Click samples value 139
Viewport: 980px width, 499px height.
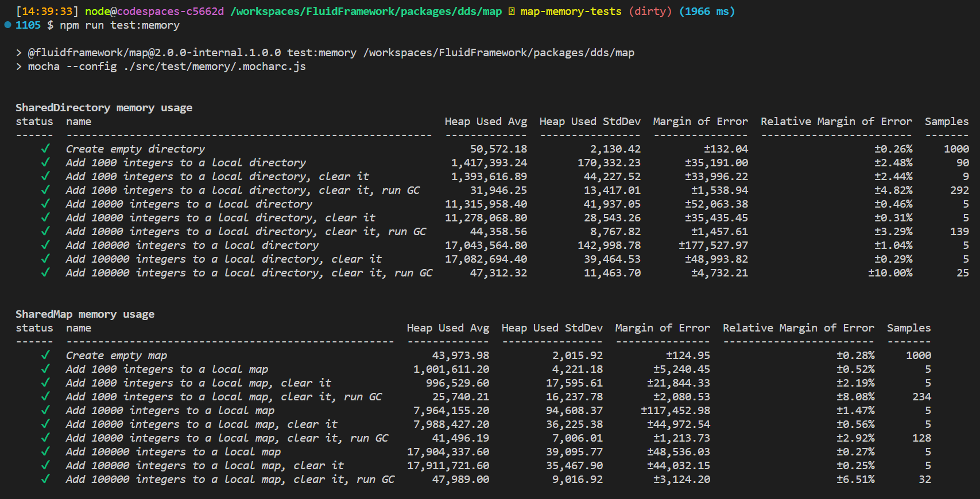coord(959,232)
